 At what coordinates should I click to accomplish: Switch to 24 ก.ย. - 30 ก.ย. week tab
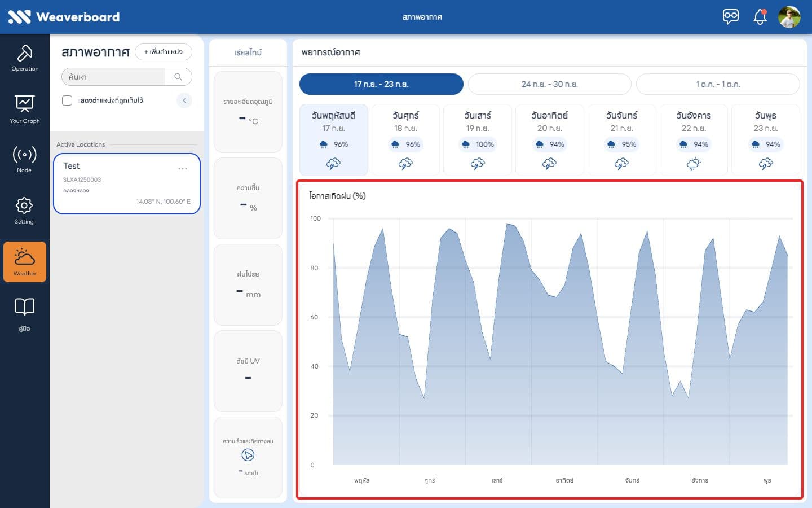tap(550, 84)
